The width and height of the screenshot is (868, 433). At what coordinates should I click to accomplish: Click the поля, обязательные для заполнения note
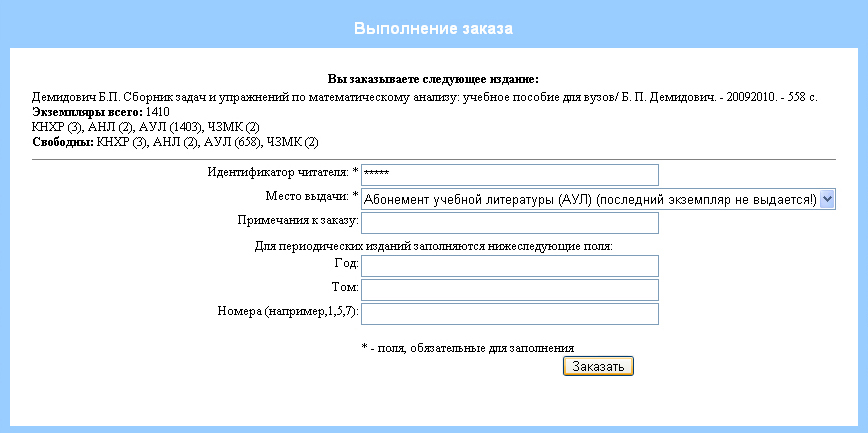tap(468, 348)
